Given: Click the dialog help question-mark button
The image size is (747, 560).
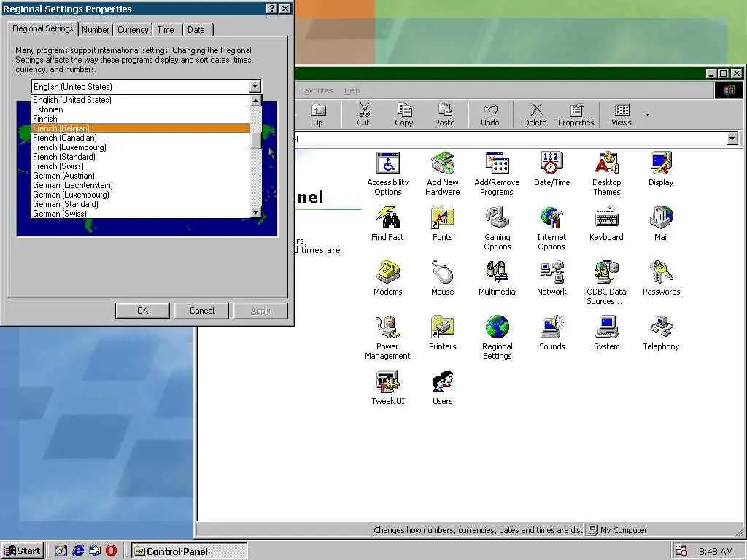Looking at the screenshot, I should pos(271,9).
